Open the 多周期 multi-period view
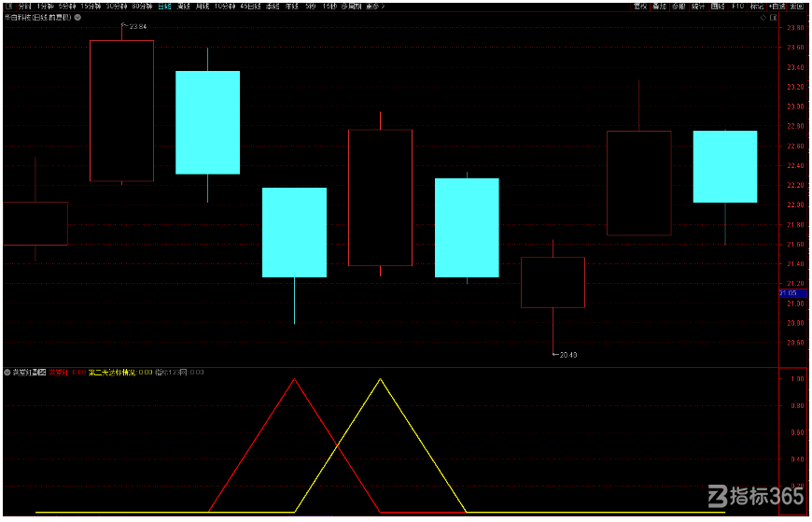 click(351, 7)
